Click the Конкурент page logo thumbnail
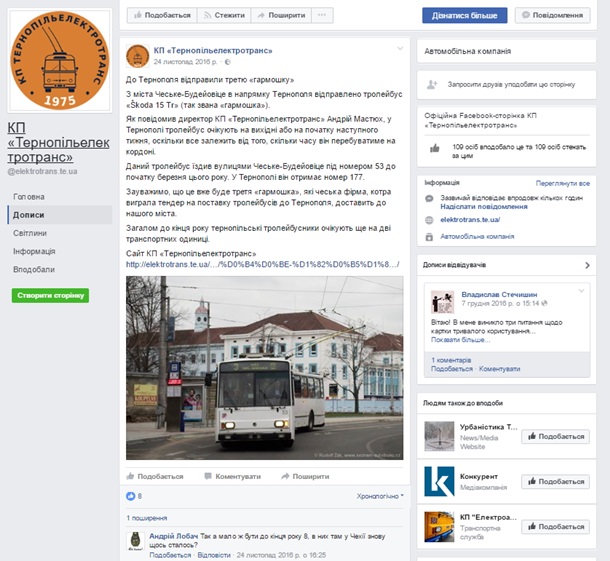The height and width of the screenshot is (561, 610). pos(439,482)
